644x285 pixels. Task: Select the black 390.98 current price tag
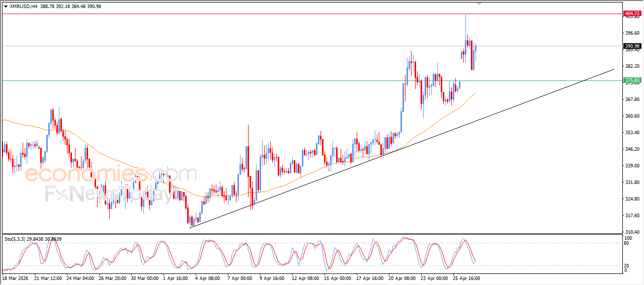pos(632,46)
